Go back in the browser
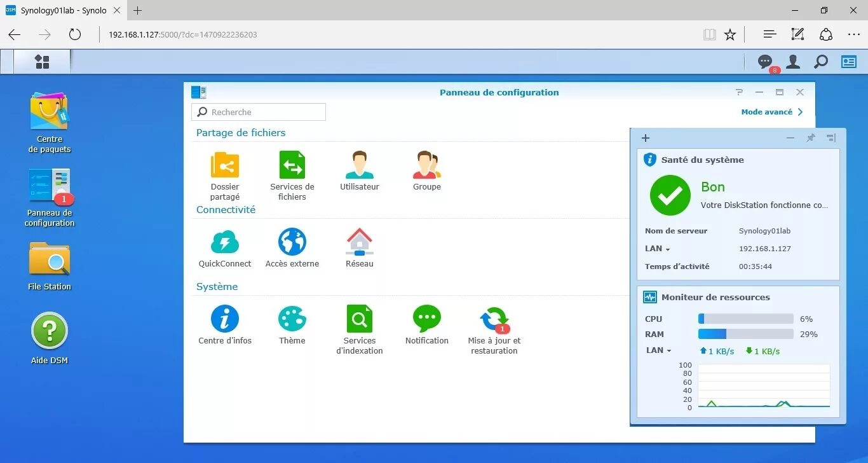The height and width of the screenshot is (463, 868). [15, 34]
